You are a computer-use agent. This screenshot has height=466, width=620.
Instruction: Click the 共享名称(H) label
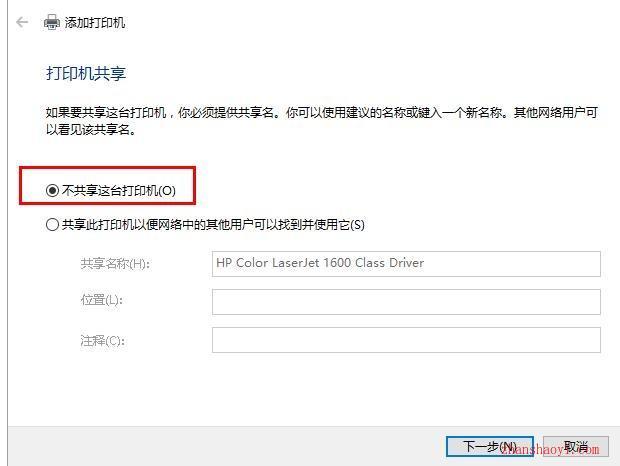tap(115, 263)
